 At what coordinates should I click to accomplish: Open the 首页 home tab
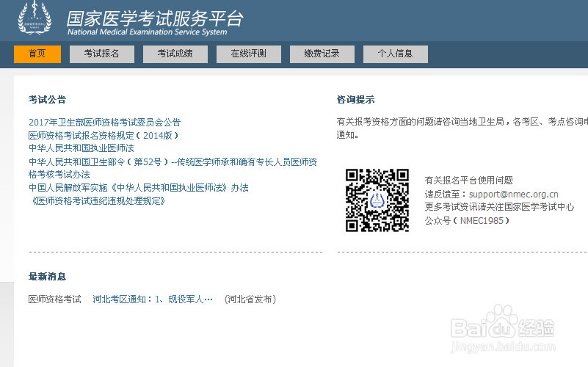tap(37, 54)
